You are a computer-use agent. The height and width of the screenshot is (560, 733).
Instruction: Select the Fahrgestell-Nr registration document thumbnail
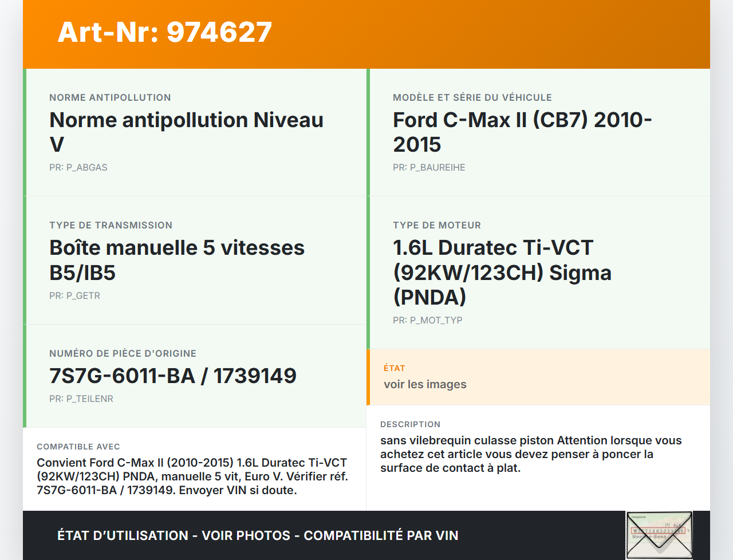pos(659,534)
